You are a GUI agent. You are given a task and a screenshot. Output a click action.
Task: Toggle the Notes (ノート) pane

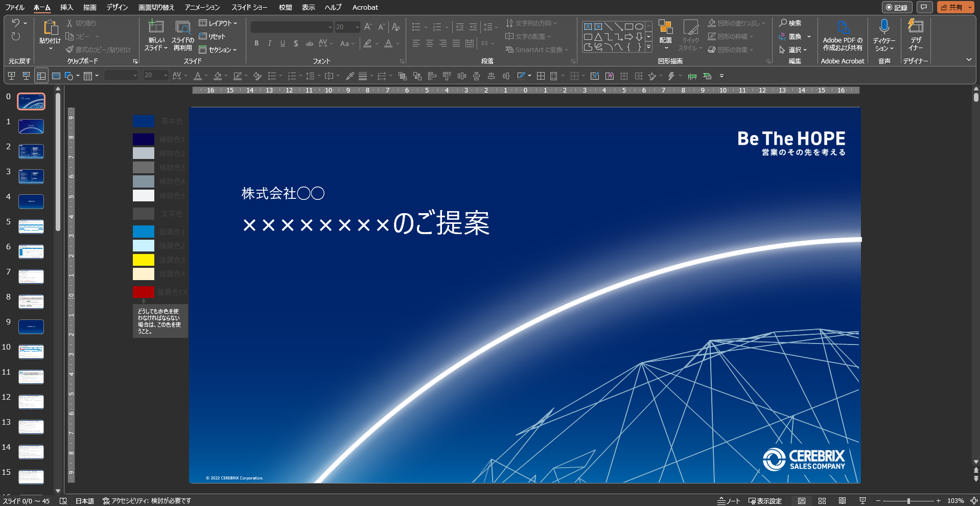pos(729,501)
